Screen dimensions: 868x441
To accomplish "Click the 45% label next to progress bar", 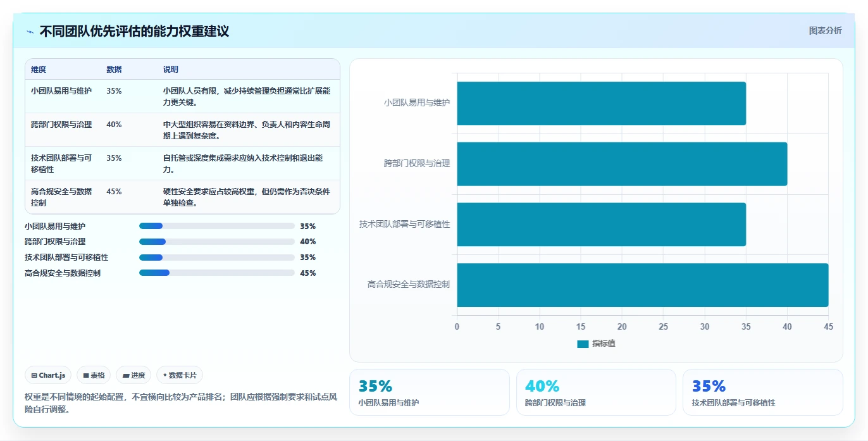I will pyautogui.click(x=308, y=273).
